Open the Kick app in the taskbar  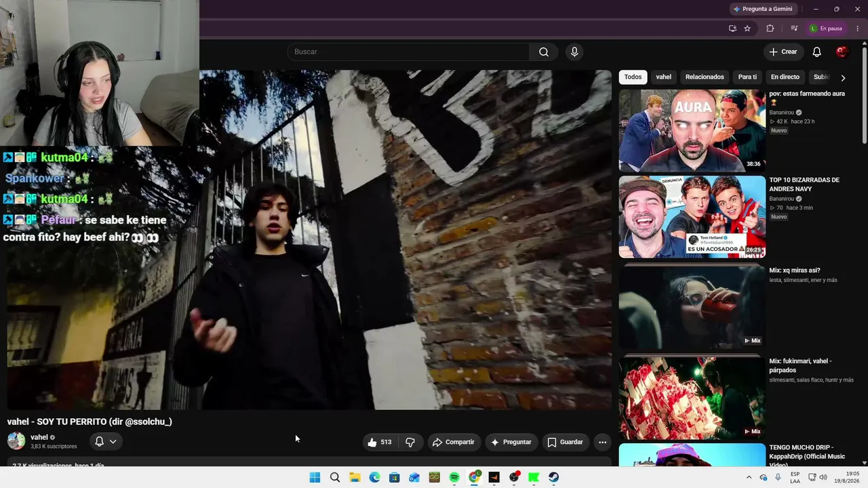534,477
